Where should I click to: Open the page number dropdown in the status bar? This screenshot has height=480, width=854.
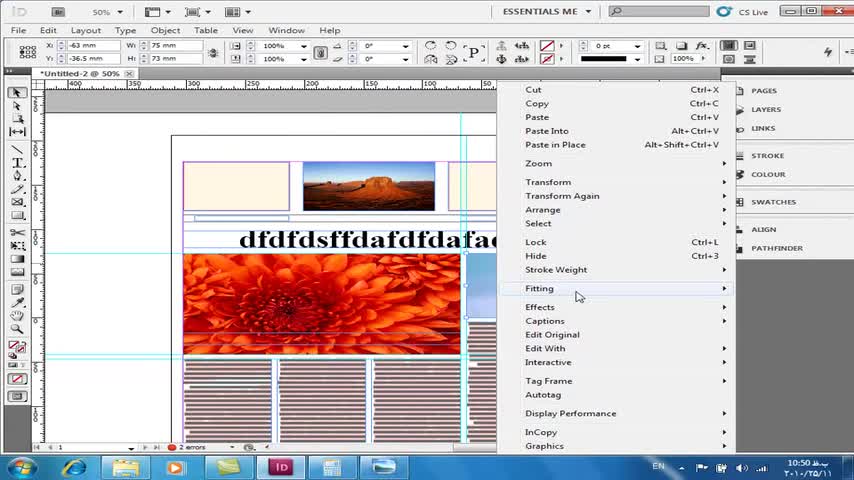point(131,447)
